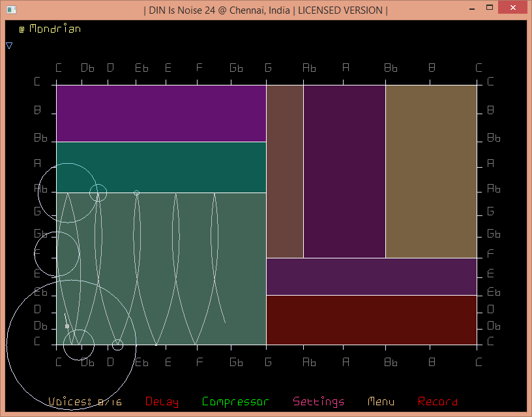The height and width of the screenshot is (417, 532).
Task: Click the tiny ball on the gray-green box's top edge
Action: pyautogui.click(x=136, y=193)
